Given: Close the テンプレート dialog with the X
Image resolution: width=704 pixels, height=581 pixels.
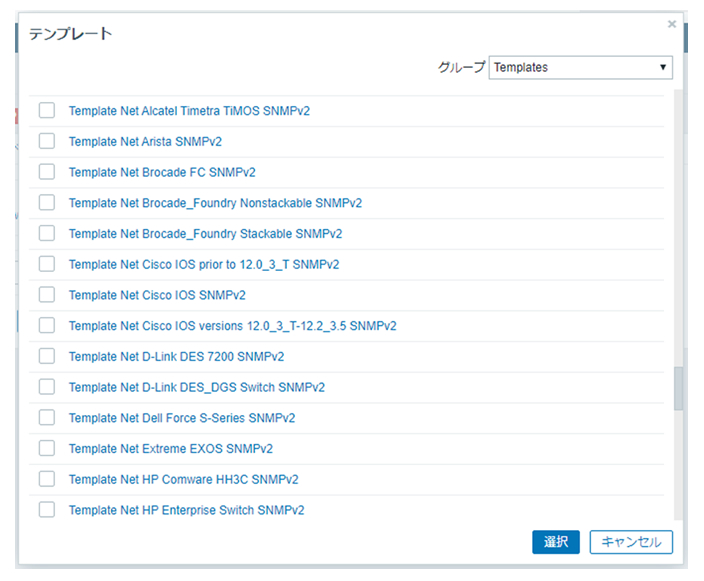Looking at the screenshot, I should coord(672,24).
